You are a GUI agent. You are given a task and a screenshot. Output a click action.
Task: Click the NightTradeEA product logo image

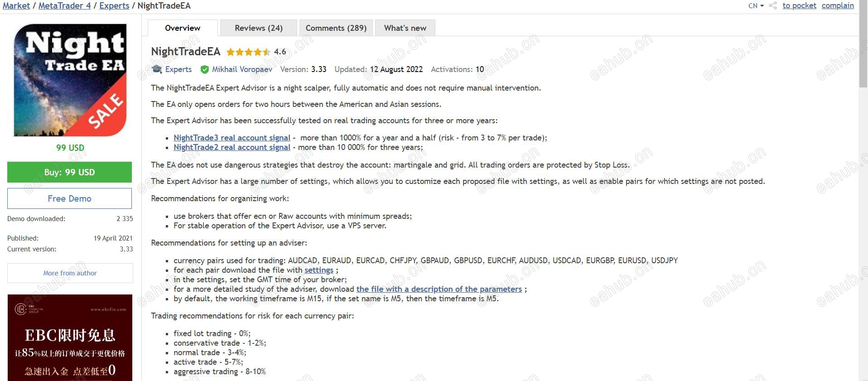click(70, 80)
